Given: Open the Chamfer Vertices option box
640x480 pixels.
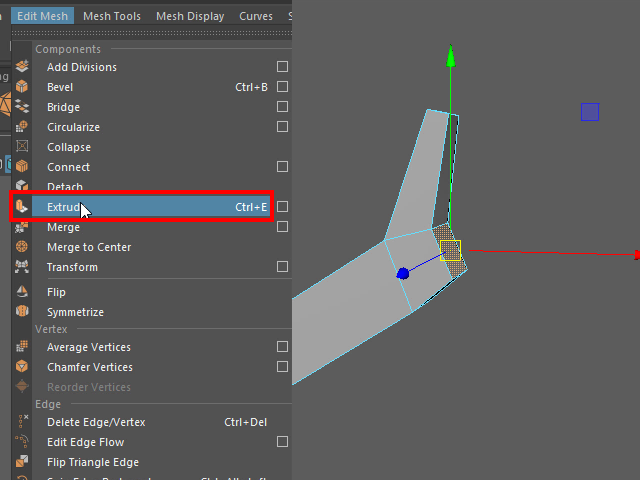Looking at the screenshot, I should [x=282, y=367].
